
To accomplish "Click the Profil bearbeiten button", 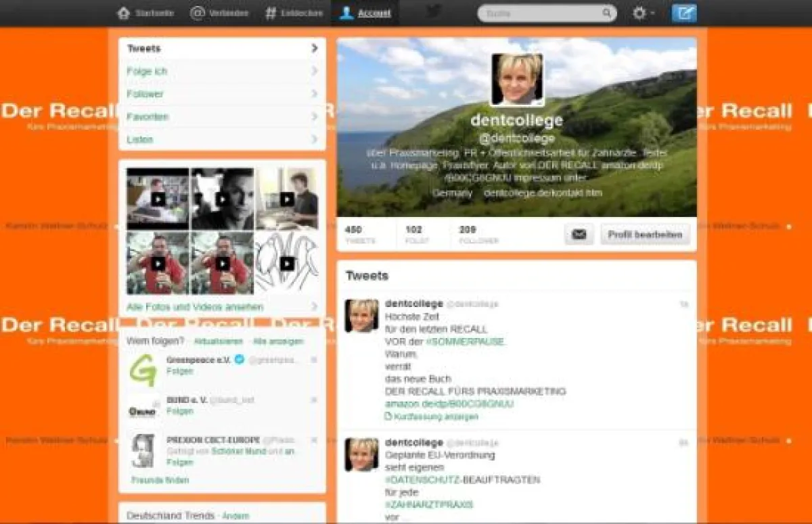I will [644, 234].
